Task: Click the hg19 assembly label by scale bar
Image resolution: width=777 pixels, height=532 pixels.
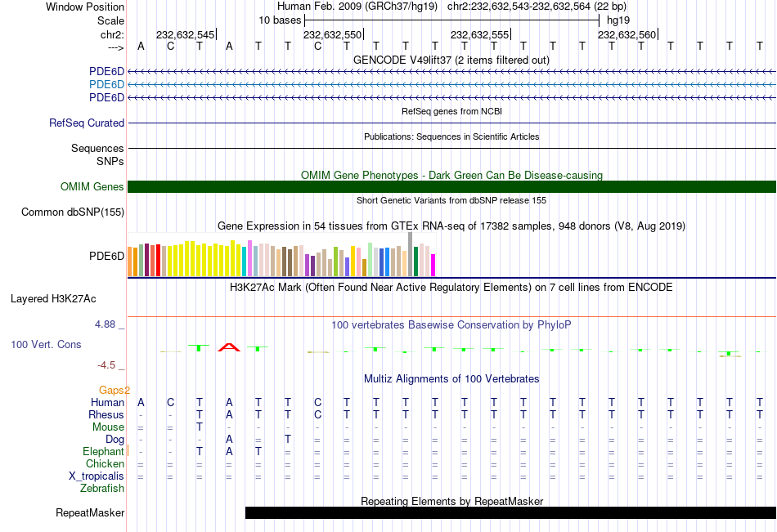Action: [618, 20]
